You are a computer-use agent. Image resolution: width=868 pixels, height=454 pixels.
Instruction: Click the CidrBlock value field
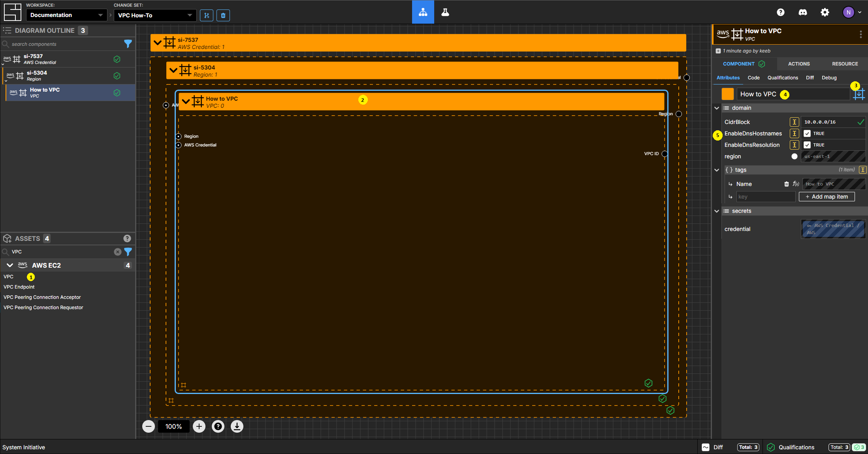point(833,122)
